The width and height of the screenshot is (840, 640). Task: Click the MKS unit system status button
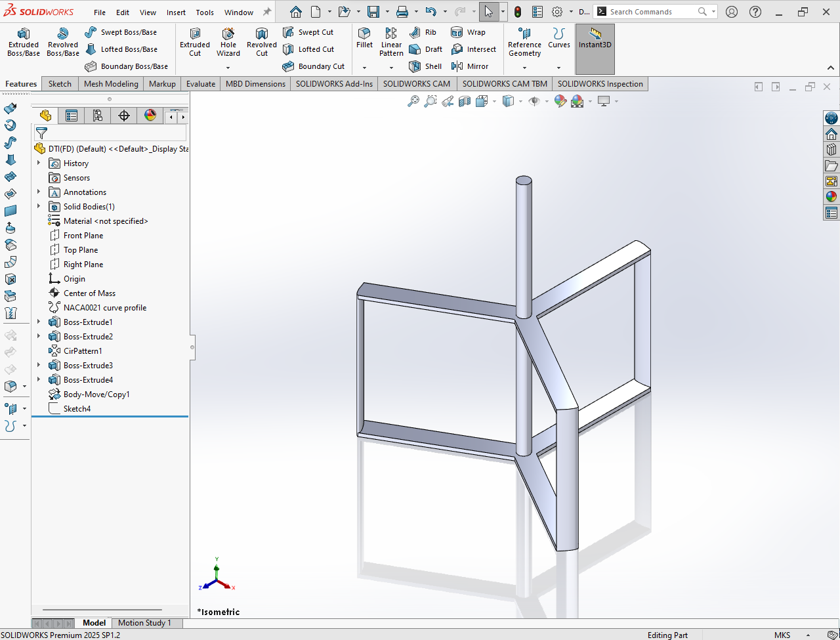click(782, 635)
